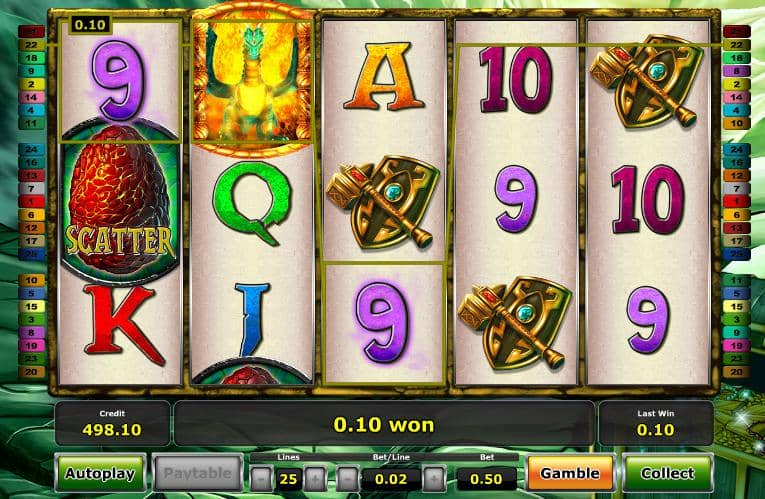The image size is (765, 499).
Task: Click the blue letter J symbol
Action: [x=253, y=320]
